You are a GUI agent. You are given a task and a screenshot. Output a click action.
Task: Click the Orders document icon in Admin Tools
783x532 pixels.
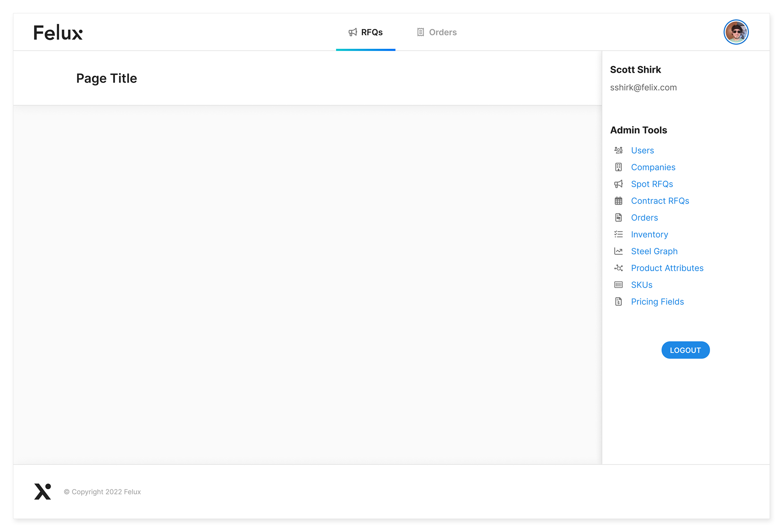618,218
